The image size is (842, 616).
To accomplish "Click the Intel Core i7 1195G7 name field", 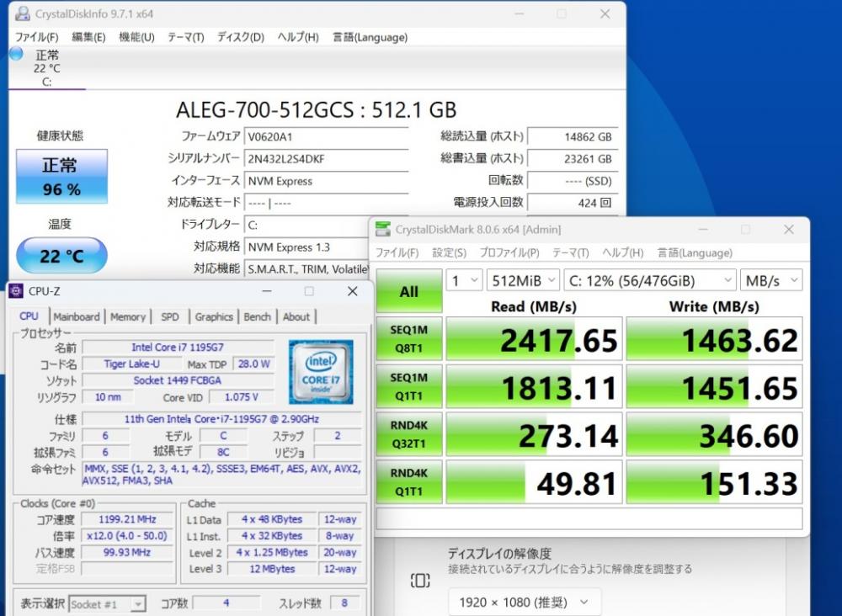I will coord(178,348).
